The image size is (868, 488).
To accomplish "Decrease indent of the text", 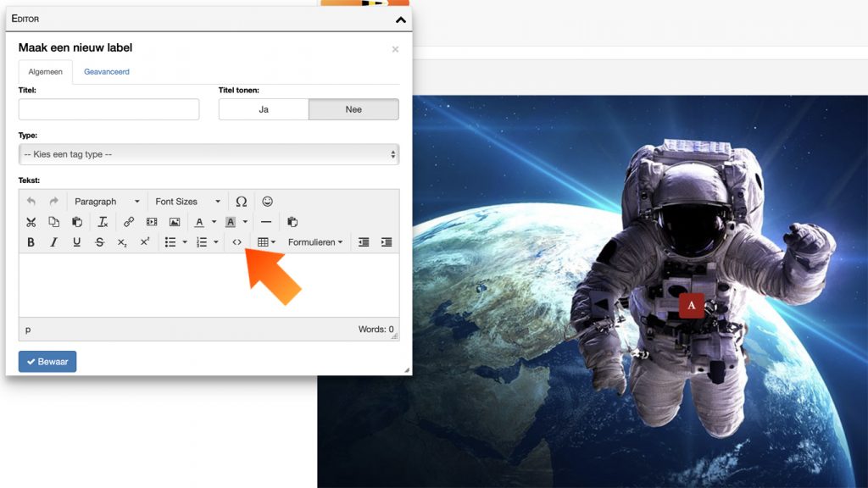I will [364, 242].
